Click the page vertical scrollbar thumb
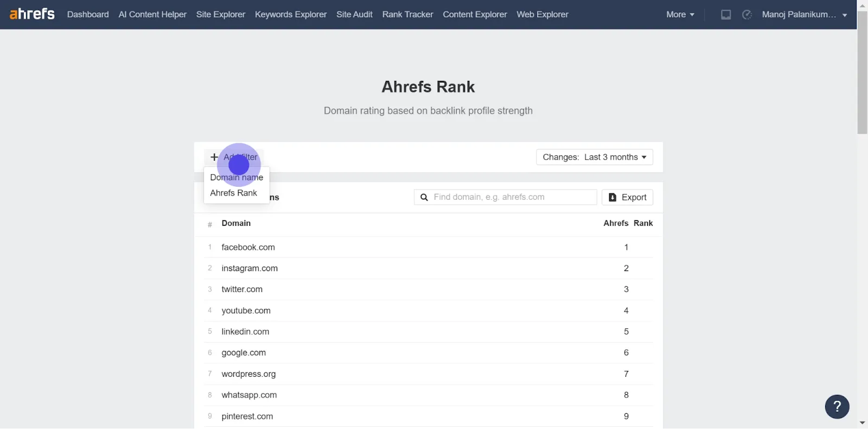 (x=863, y=72)
